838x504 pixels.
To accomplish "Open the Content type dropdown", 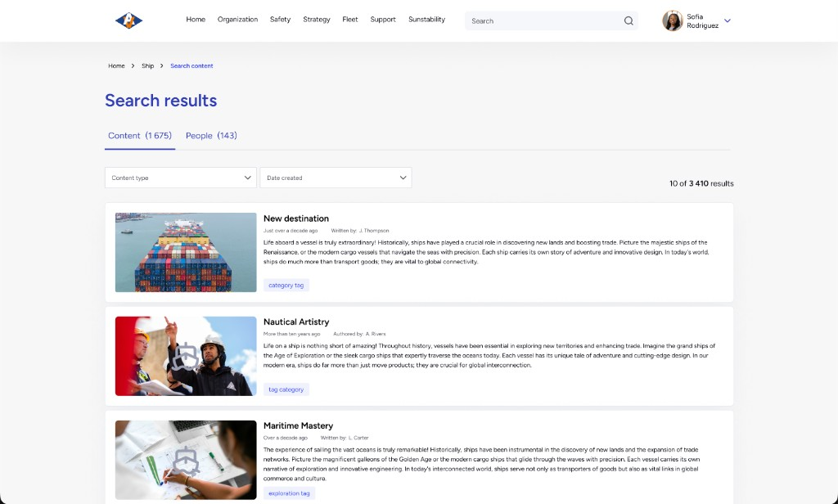I will pos(181,178).
